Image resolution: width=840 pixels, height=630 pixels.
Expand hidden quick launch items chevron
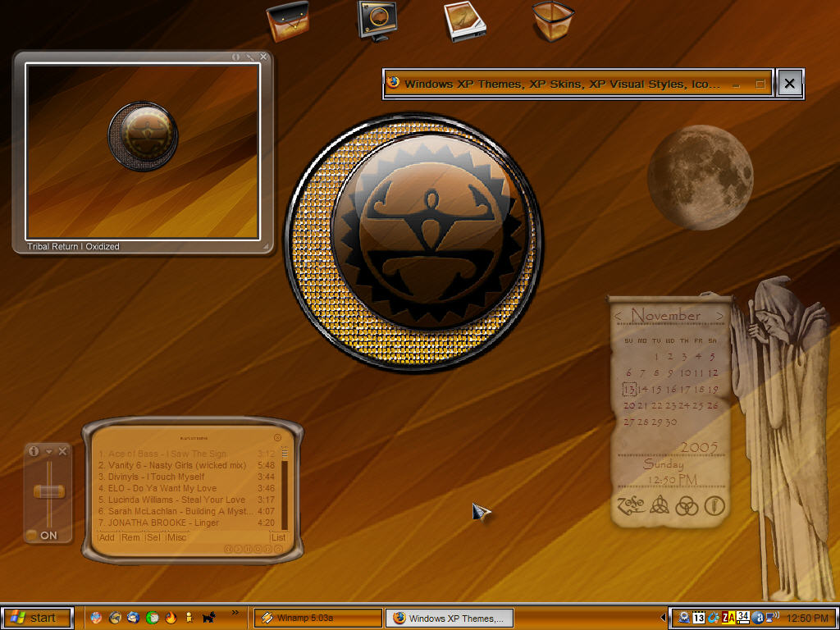click(x=235, y=612)
